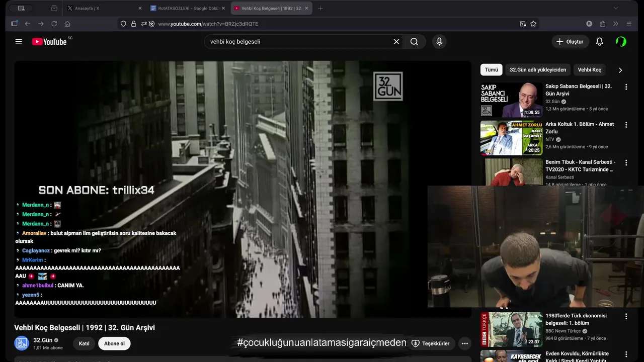This screenshot has height=362, width=644.
Task: Open the 32.Gün channel avatar
Action: point(21,344)
